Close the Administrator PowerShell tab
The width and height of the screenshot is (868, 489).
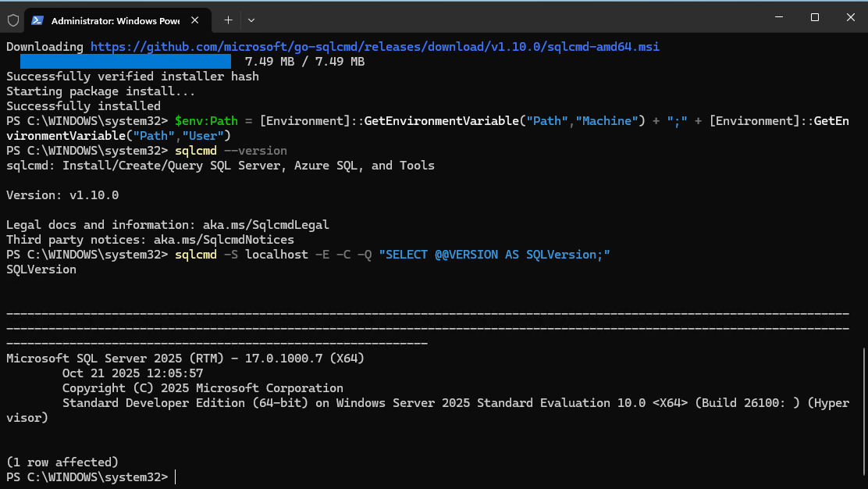tap(195, 20)
